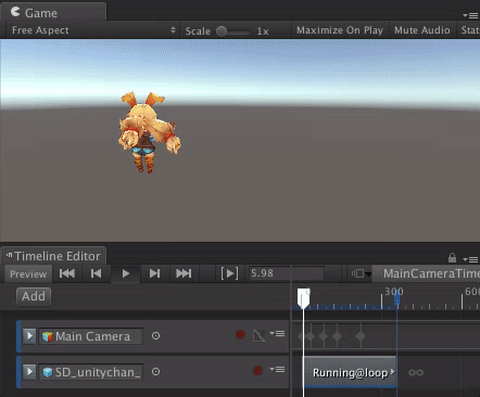Step to previous frame
The height and width of the screenshot is (397, 480).
(x=96, y=274)
